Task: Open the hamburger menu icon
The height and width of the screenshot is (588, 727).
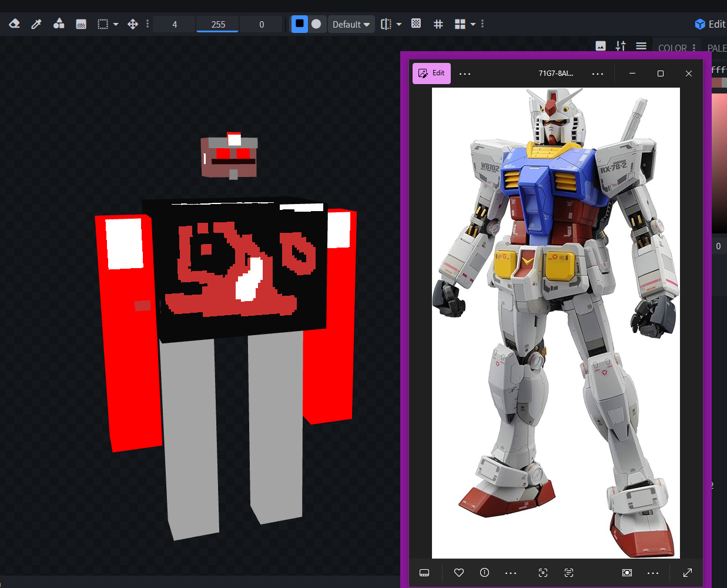Action: (641, 46)
